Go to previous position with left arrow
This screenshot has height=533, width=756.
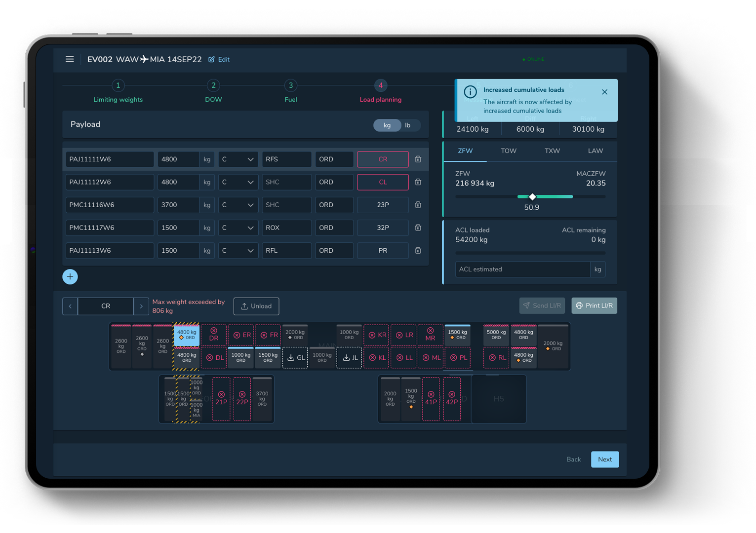70,306
